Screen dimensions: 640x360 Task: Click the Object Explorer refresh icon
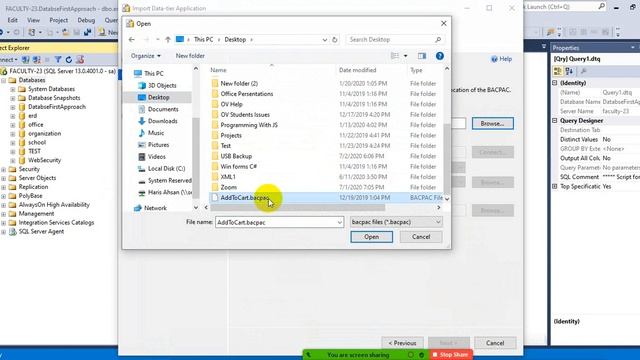point(69,60)
